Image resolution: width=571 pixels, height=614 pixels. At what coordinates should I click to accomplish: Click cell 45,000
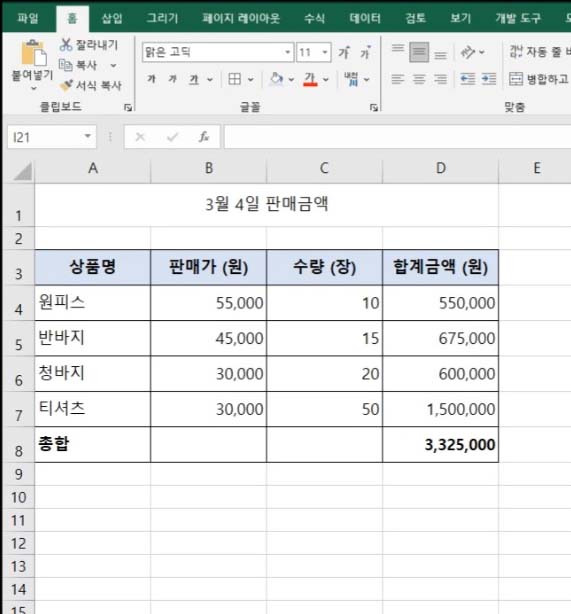(208, 338)
